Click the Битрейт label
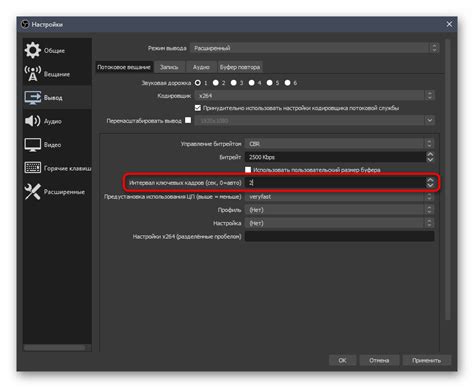Viewport: 474px width, 388px height. tap(230, 157)
